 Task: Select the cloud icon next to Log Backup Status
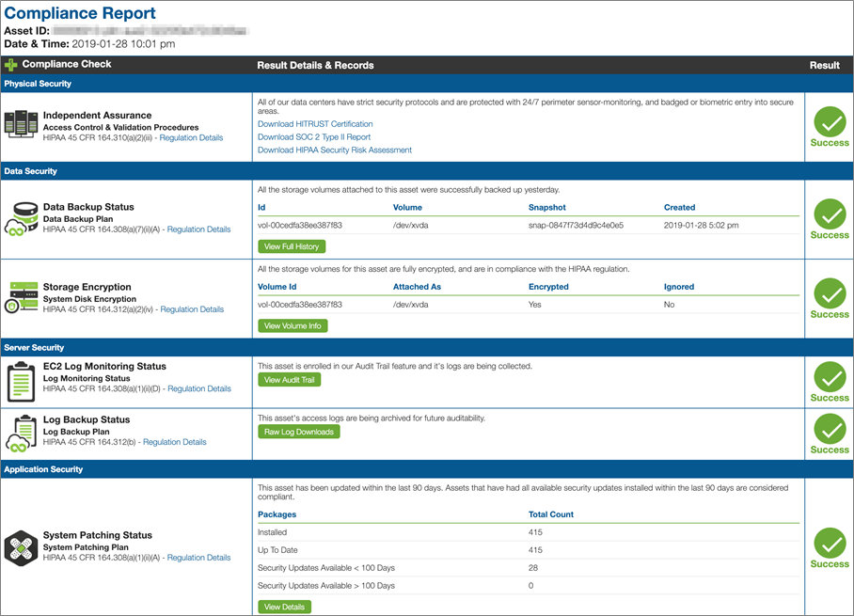point(21,432)
